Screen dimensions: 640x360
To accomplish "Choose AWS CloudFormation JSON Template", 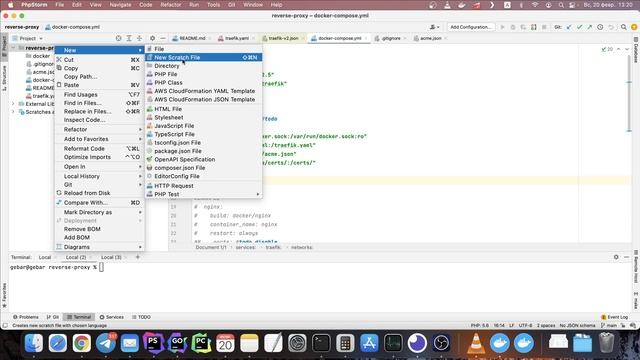I will 203,100.
